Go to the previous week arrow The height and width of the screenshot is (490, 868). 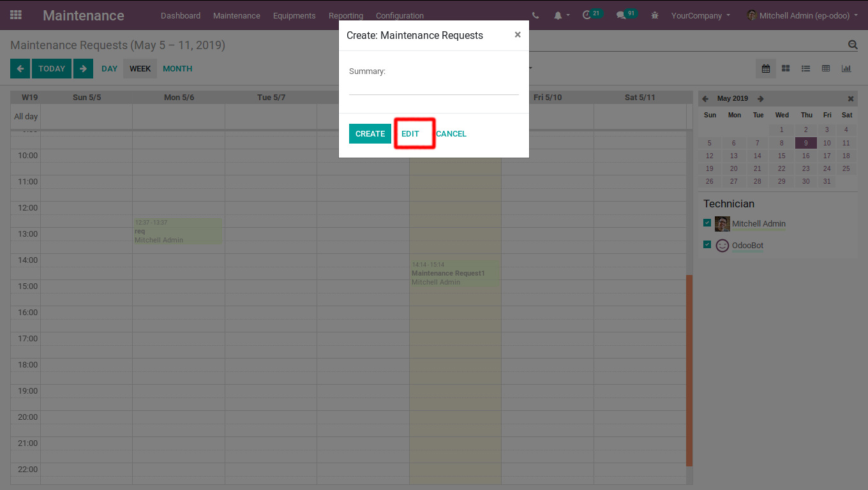tap(20, 68)
